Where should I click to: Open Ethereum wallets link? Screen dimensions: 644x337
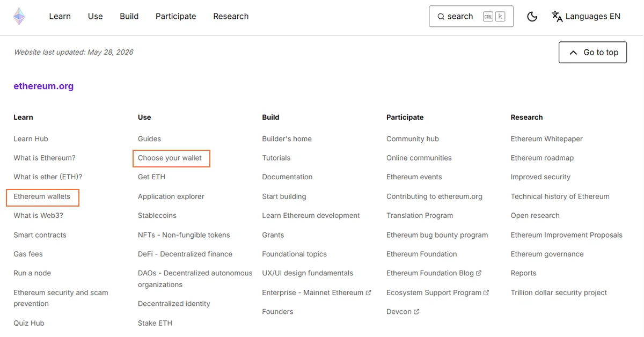(42, 196)
